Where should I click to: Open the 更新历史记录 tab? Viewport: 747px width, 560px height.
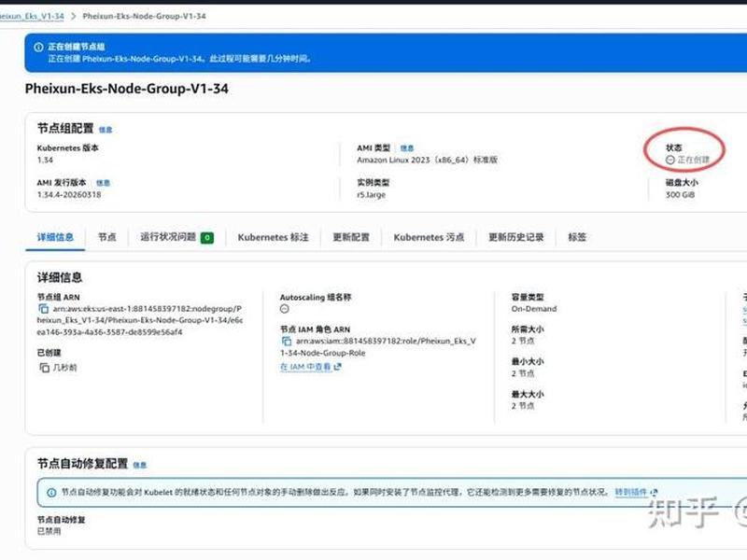click(x=516, y=237)
